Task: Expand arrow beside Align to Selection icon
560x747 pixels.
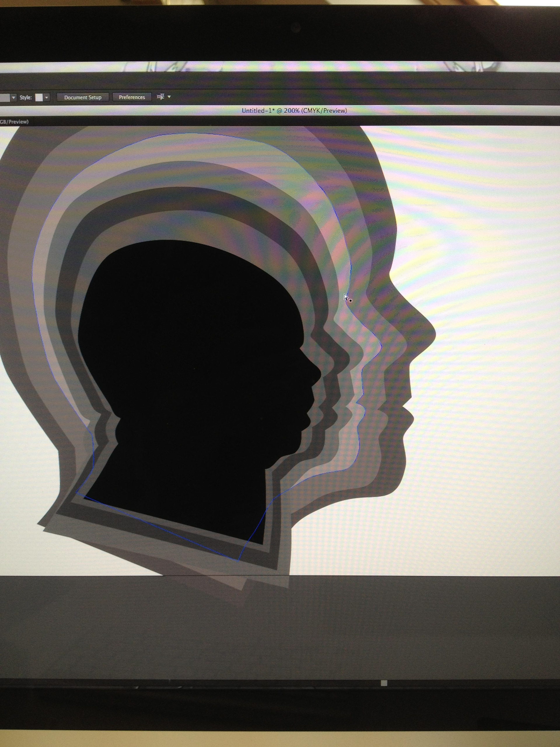Action: [x=169, y=97]
